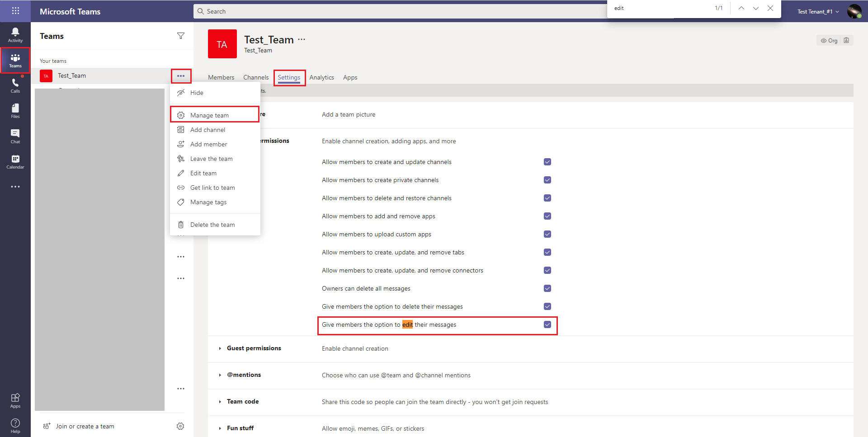The width and height of the screenshot is (868, 437).
Task: Select Leave the team option
Action: coord(215,159)
